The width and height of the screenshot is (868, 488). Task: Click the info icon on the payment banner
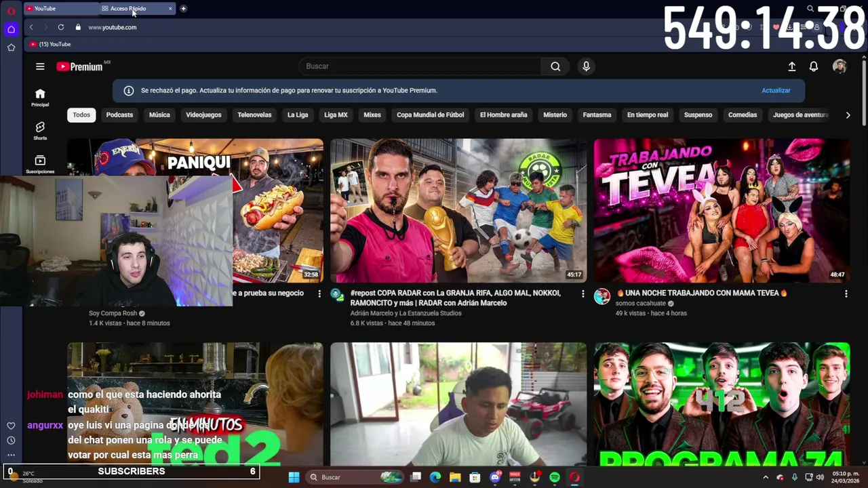pos(128,90)
